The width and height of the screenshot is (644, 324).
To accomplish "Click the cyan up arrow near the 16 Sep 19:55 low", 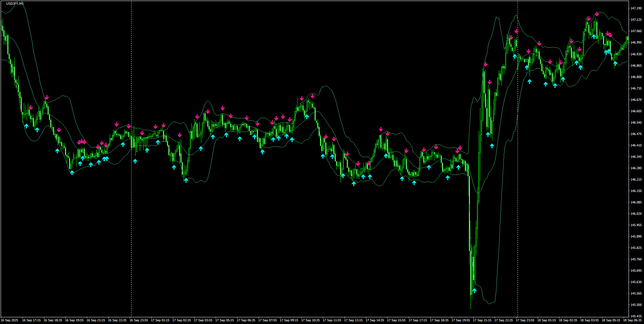I will click(72, 172).
